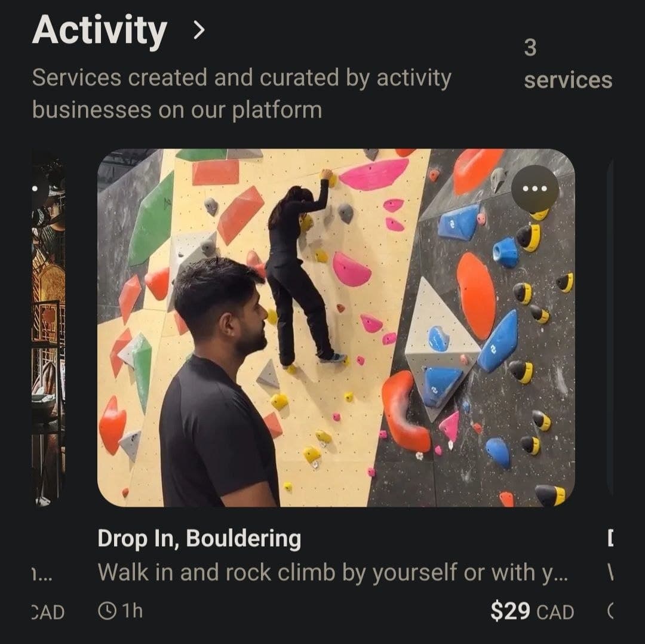Click the 'Services created and curated' description
This screenshot has width=645, height=644.
(241, 94)
